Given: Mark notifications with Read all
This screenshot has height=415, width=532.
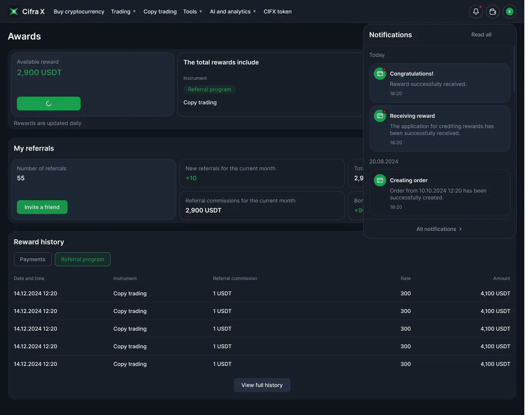Looking at the screenshot, I should click(481, 35).
